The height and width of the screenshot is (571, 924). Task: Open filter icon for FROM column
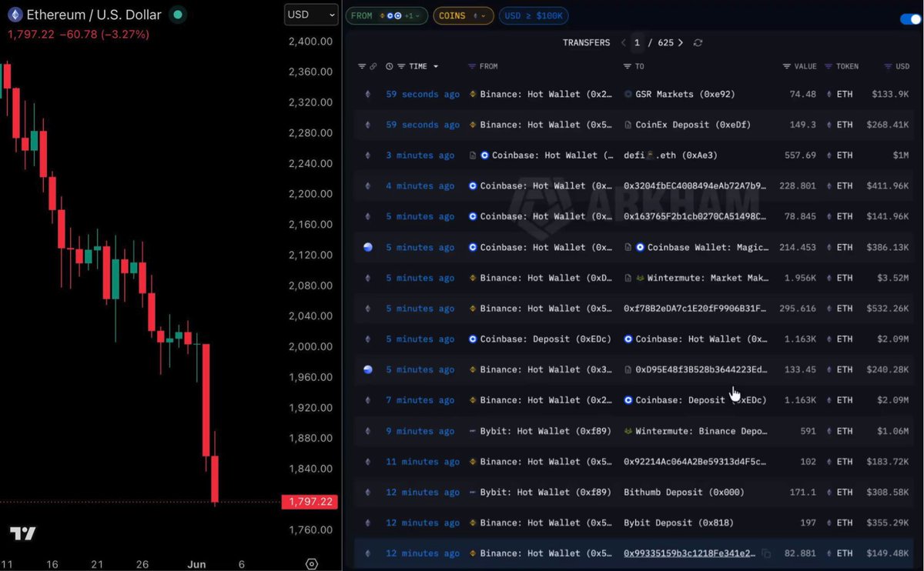click(472, 67)
